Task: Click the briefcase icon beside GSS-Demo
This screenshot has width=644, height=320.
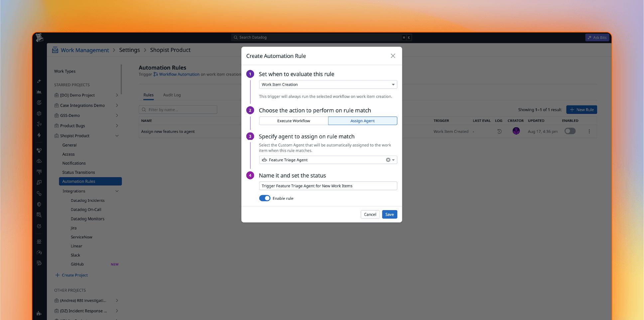Action: tap(57, 116)
